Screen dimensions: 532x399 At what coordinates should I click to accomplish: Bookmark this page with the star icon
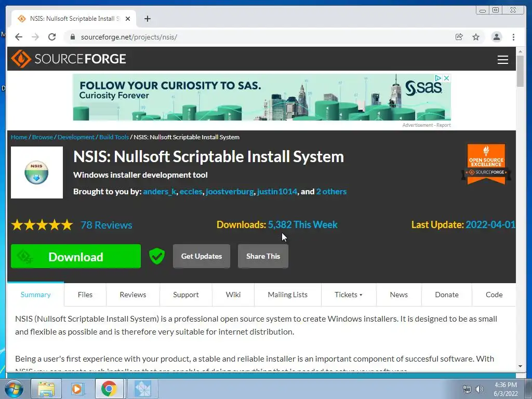pyautogui.click(x=476, y=37)
